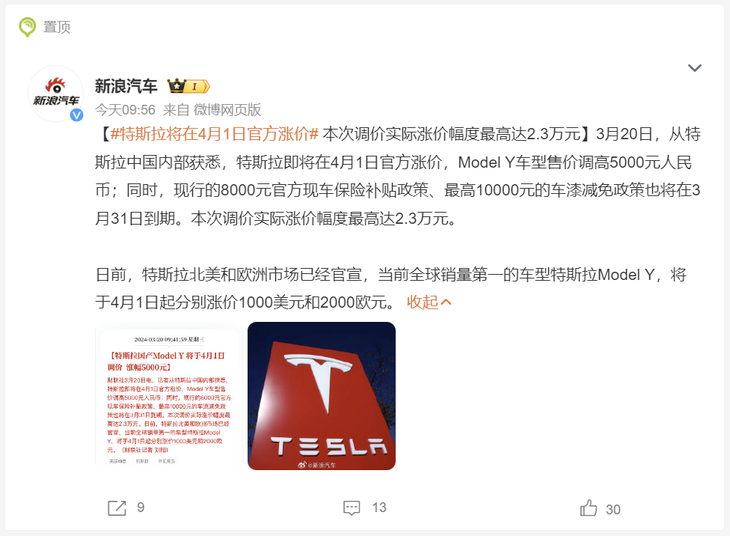730x536 pixels.
Task: Click the like count 30
Action: [x=613, y=509]
